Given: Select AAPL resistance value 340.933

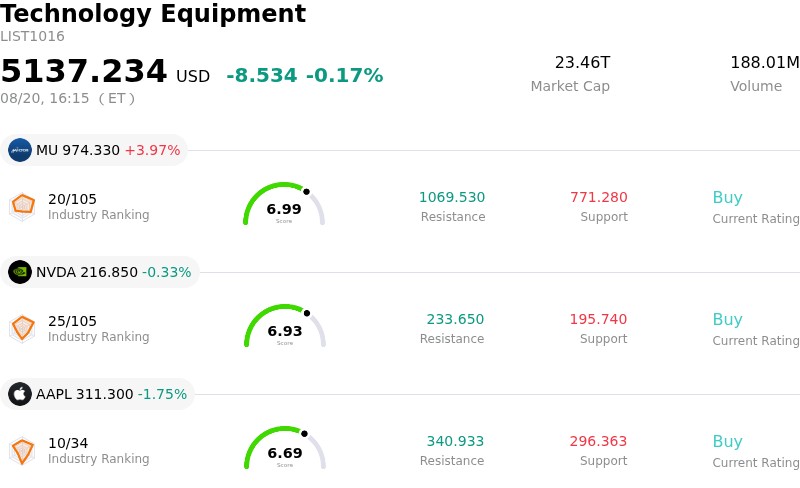Looking at the screenshot, I should [455, 441].
